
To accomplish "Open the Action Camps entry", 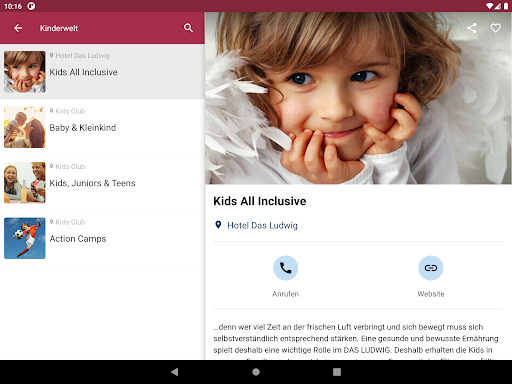I will 102,238.
